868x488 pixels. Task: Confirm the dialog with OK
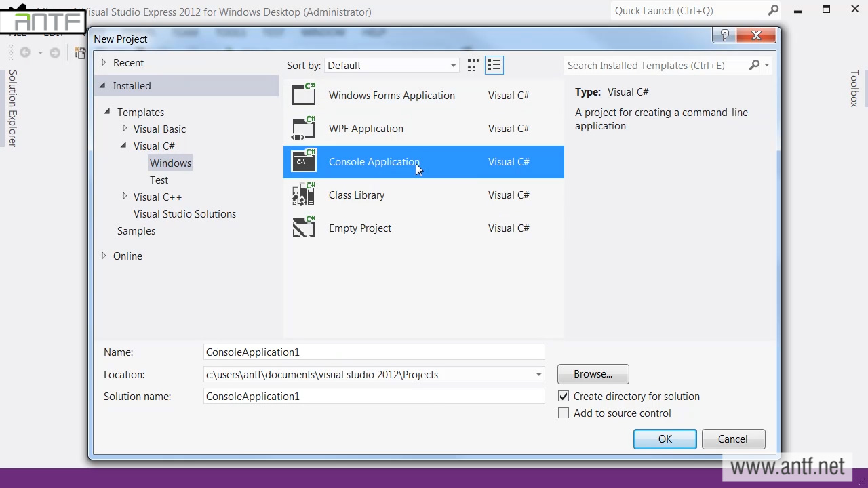665,439
